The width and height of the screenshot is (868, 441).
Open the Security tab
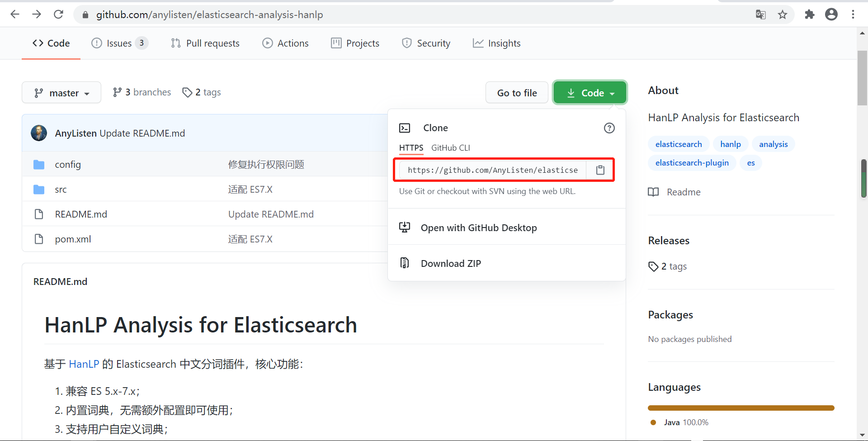(426, 43)
